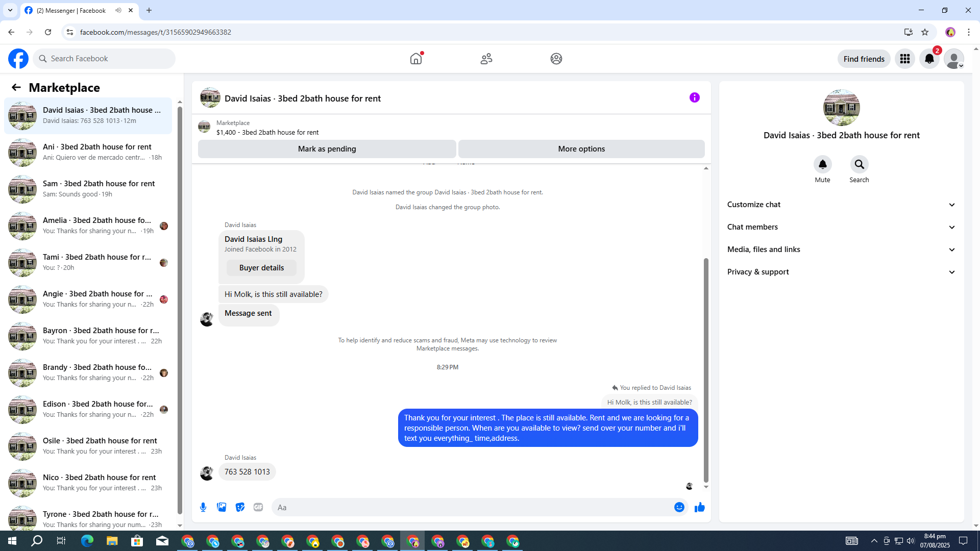This screenshot has height=551, width=980.
Task: Go back from Marketplace chats list
Action: pyautogui.click(x=16, y=87)
